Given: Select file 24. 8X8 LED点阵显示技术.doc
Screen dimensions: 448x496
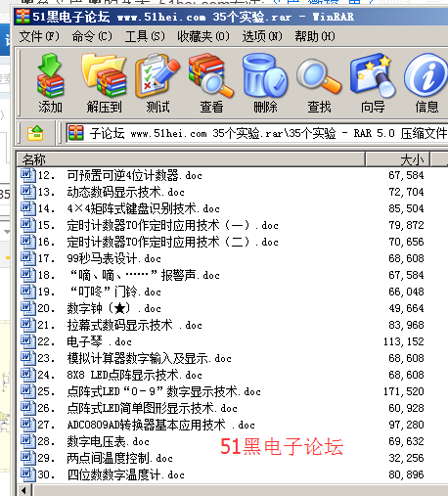Looking at the screenshot, I should point(111,375).
